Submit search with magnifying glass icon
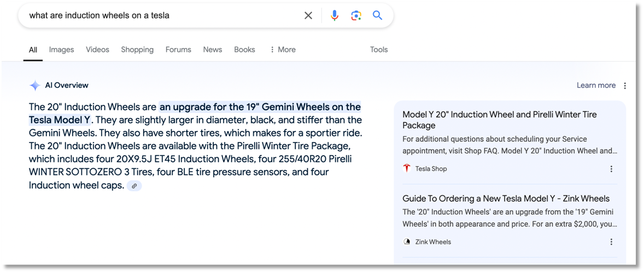 pyautogui.click(x=377, y=16)
